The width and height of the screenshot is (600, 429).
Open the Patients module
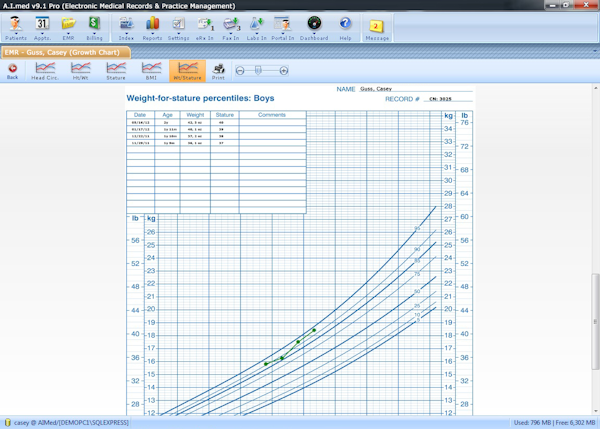pos(16,28)
